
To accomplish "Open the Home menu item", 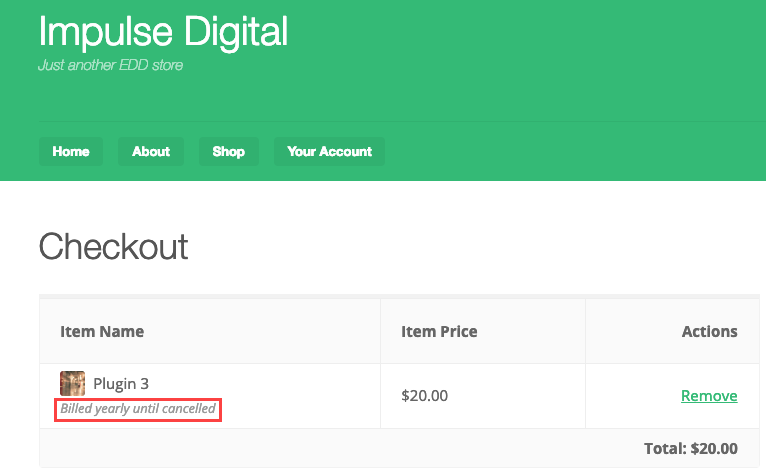I will pyautogui.click(x=71, y=152).
